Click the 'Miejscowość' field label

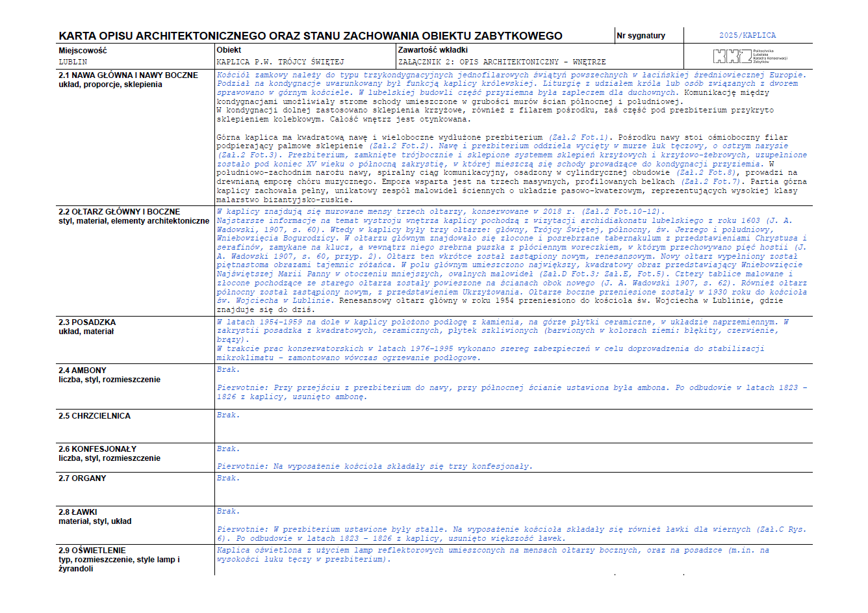83,50
